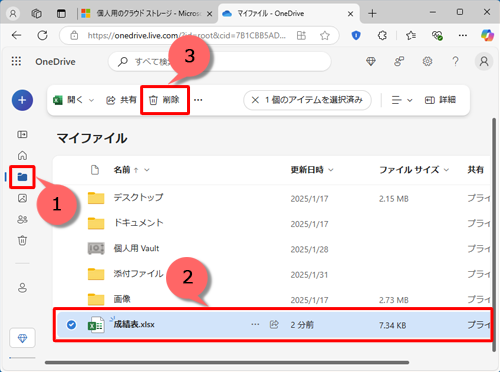
Task: Open the browser profile icon
Action: pyautogui.click(x=13, y=14)
